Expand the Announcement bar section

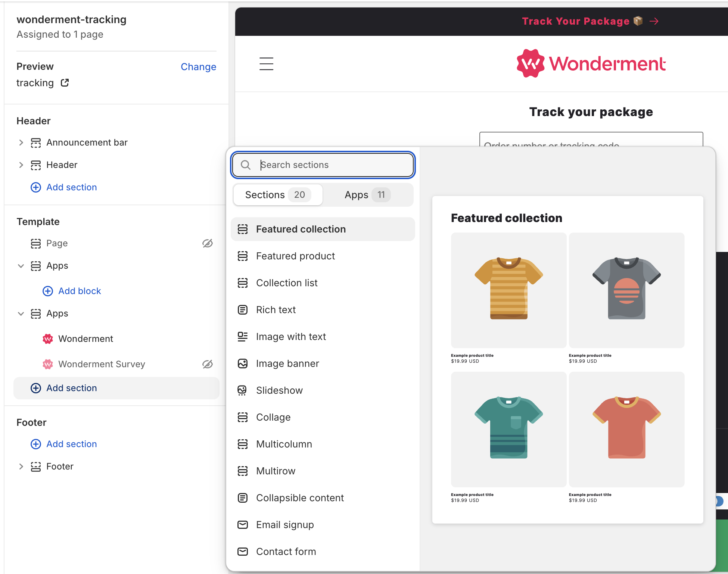tap(21, 143)
